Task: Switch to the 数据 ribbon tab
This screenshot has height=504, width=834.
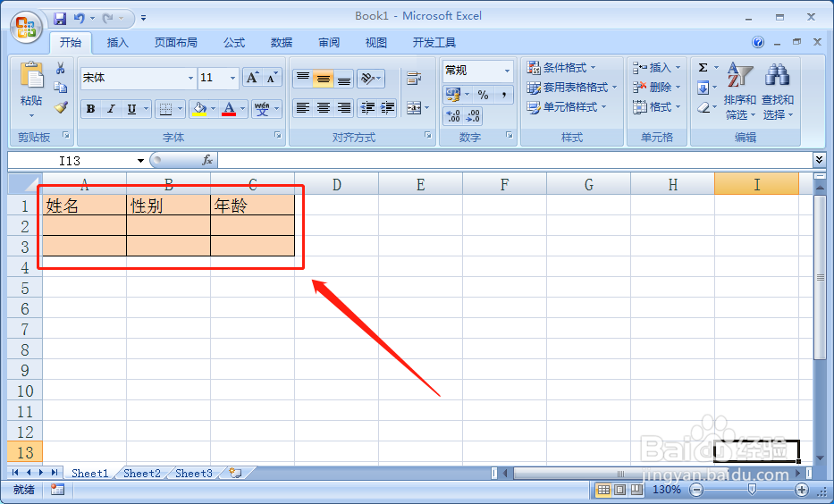Action: pos(282,43)
